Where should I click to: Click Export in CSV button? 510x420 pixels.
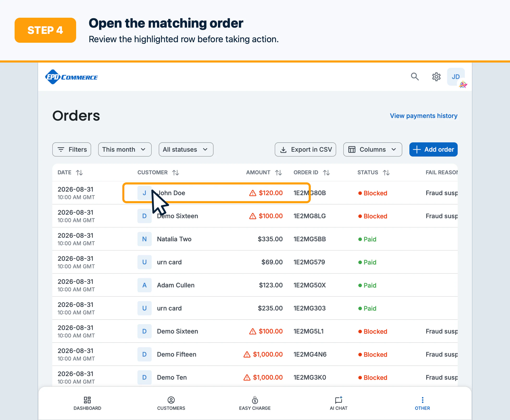(x=305, y=150)
